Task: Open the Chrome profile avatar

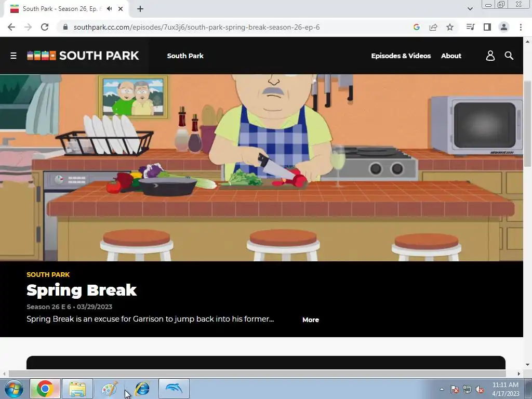Action: [504, 27]
